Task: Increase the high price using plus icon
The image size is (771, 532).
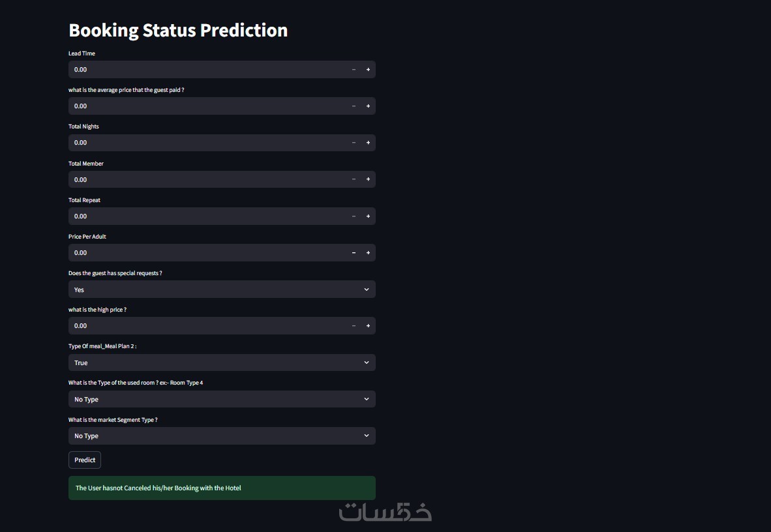Action: point(368,326)
